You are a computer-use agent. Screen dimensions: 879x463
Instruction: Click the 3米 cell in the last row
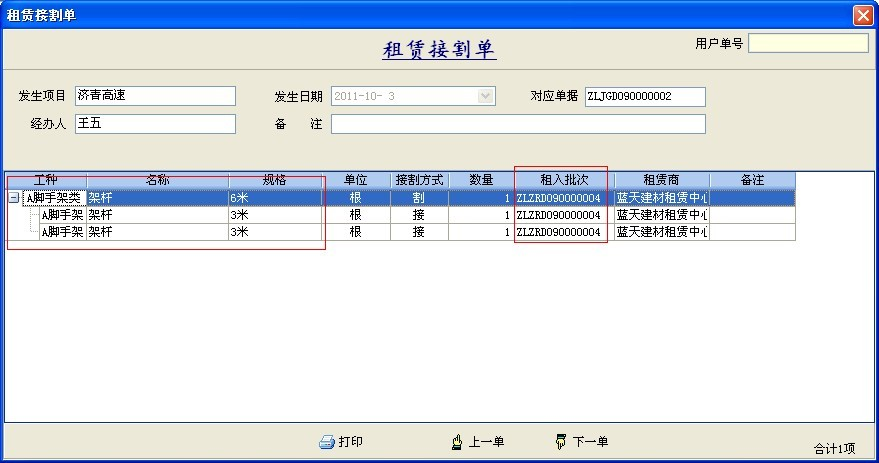[275, 232]
